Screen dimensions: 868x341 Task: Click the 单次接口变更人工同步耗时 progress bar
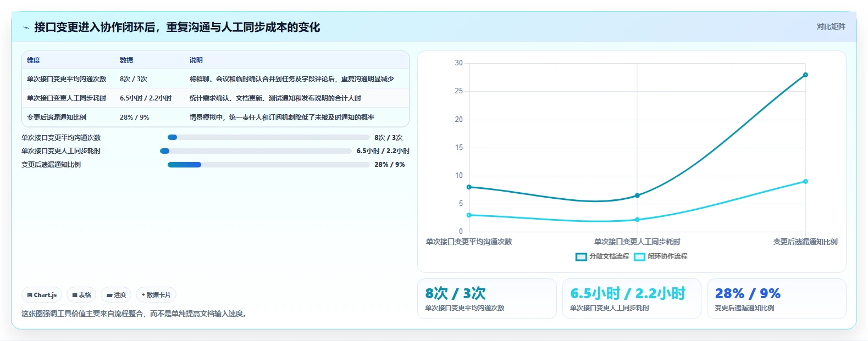click(256, 151)
